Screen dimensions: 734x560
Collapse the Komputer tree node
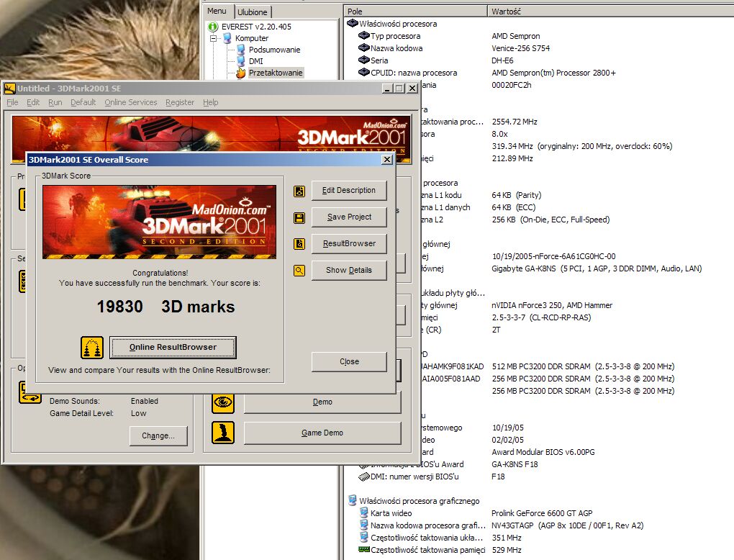pyautogui.click(x=214, y=38)
